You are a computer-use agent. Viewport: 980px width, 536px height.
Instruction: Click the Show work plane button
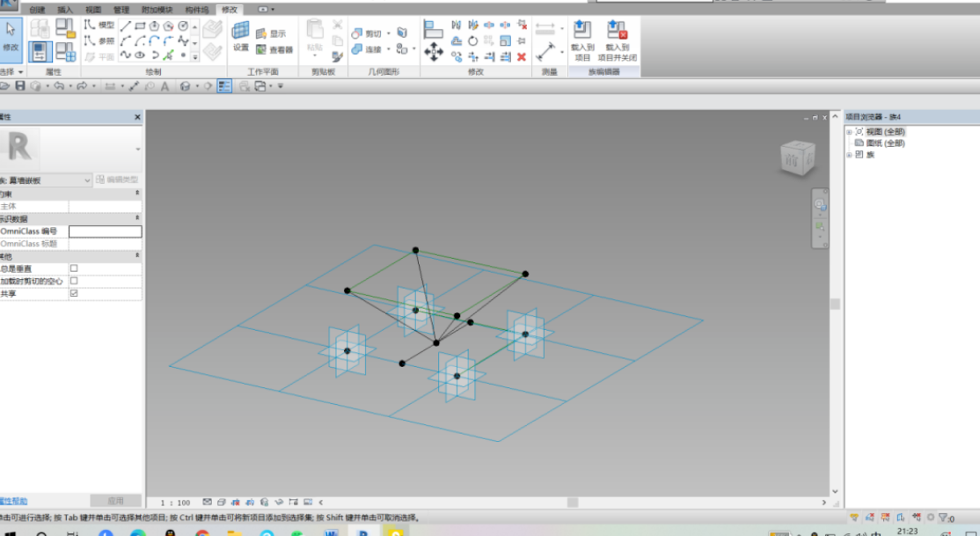pos(272,33)
